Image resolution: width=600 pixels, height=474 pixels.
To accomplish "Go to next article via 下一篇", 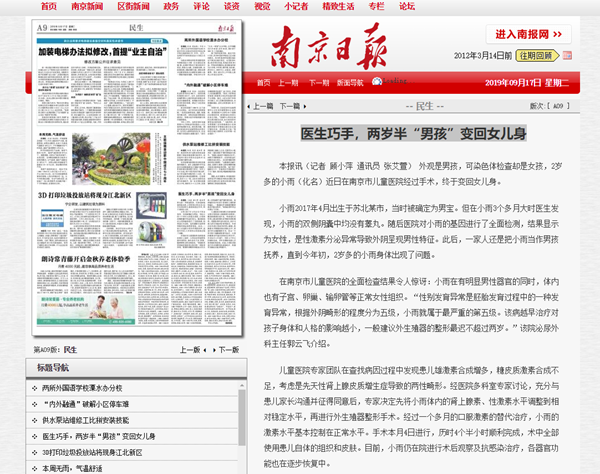I will click(x=289, y=105).
